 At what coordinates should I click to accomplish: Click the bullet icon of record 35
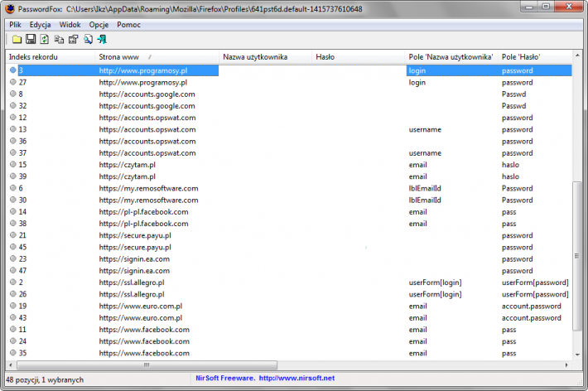(x=13, y=353)
